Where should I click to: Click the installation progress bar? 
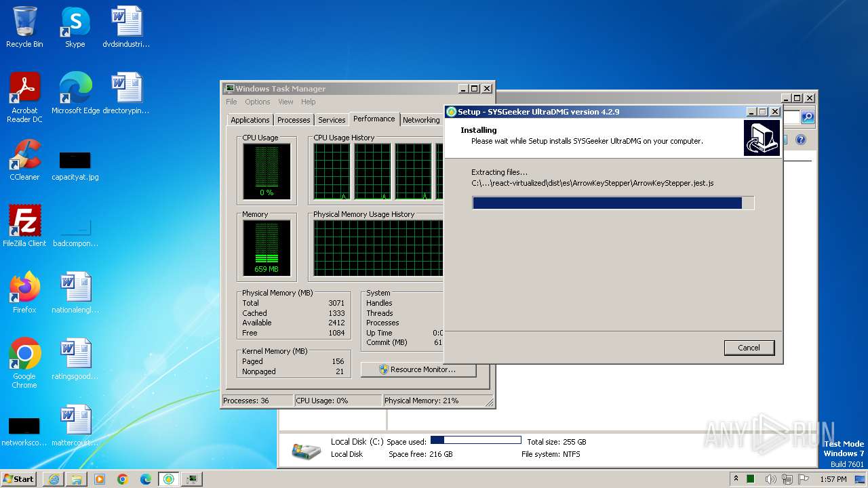click(613, 203)
